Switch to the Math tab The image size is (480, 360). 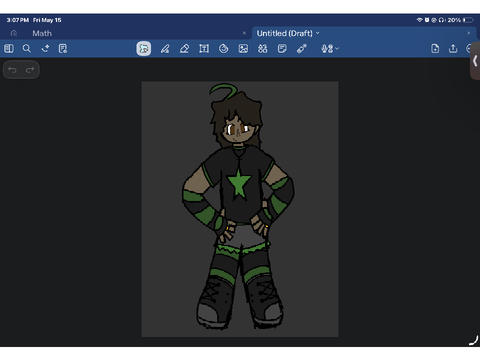click(x=42, y=33)
